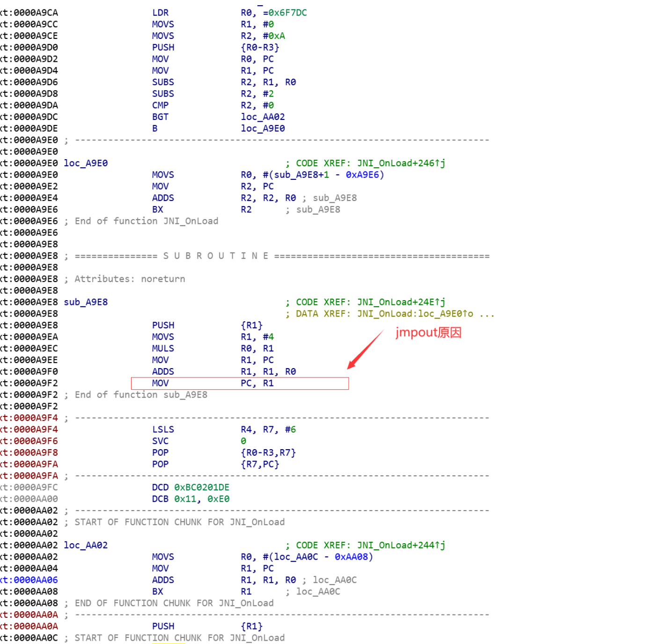Click the PUSH {R0-R3} instruction

[x=215, y=47]
